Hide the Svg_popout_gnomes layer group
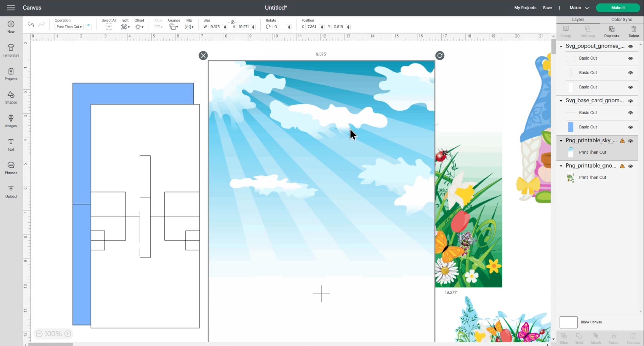 630,46
